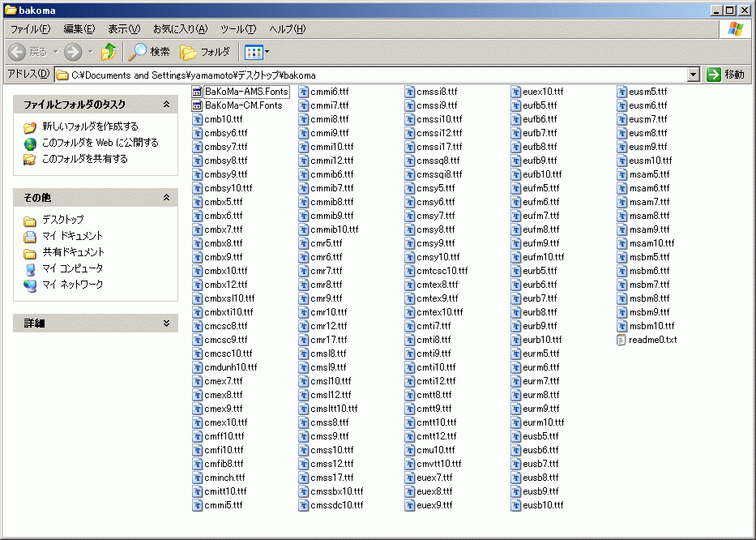756x540 pixels.
Task: Select the cmr10.ttf font file icon
Action: coord(303,312)
